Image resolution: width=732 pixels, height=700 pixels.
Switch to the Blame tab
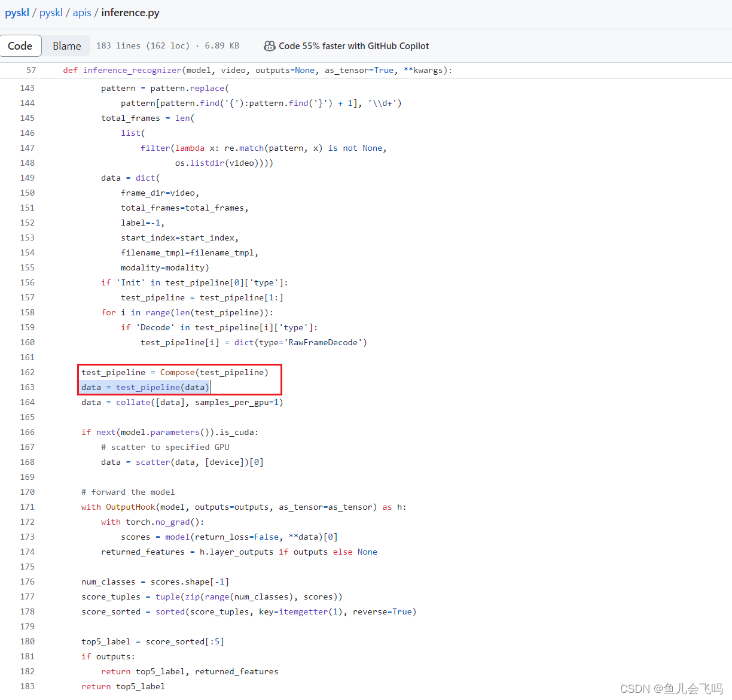(66, 45)
